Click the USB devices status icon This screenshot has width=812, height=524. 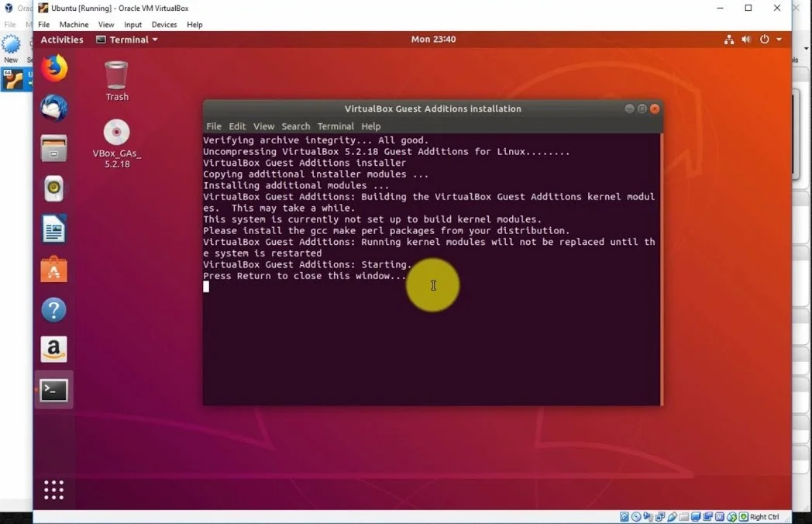click(673, 517)
